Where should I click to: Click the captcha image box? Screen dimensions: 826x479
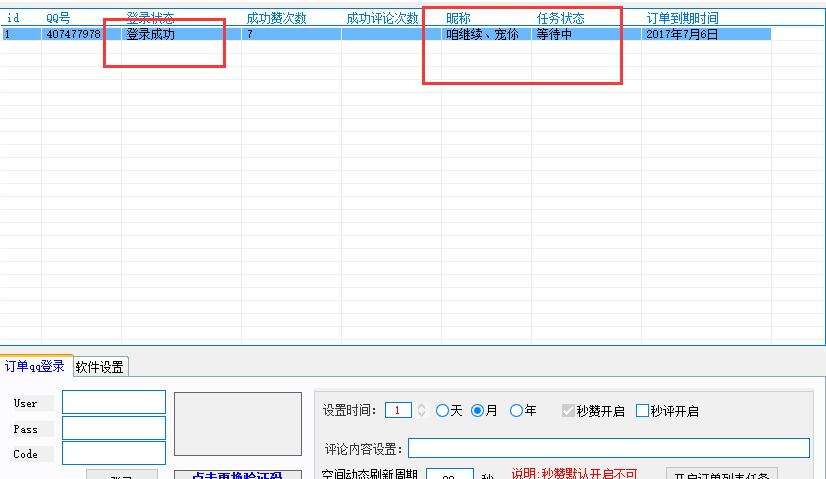(x=237, y=424)
